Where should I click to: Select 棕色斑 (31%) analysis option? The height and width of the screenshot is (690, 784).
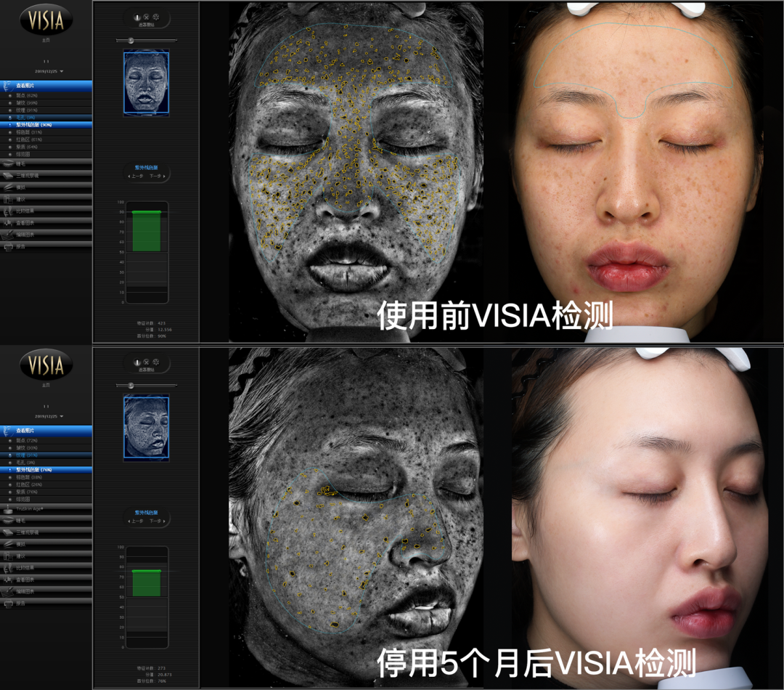coord(46,132)
